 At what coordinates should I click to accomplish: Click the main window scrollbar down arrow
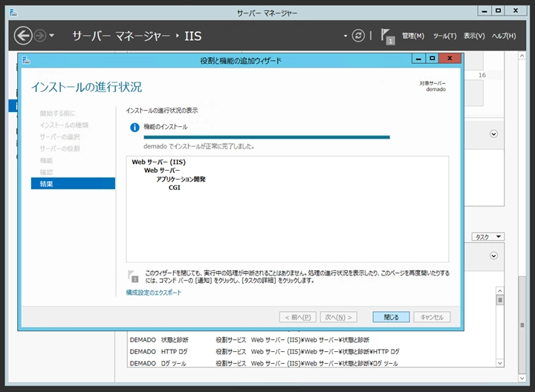(522, 379)
